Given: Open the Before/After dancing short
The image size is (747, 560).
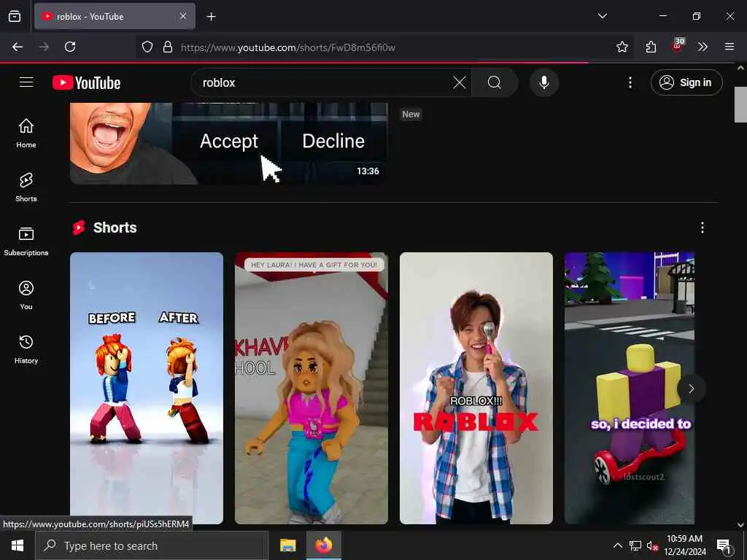Looking at the screenshot, I should coord(146,388).
